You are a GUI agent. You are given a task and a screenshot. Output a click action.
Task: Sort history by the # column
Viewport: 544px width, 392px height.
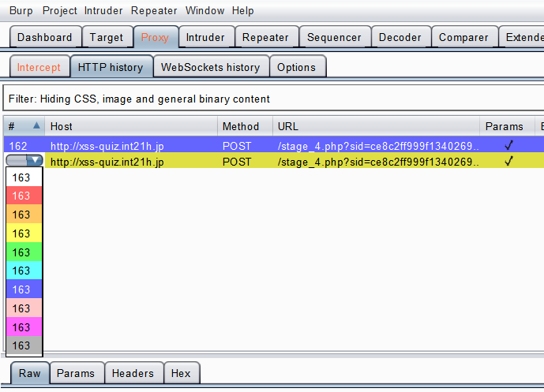[24, 126]
